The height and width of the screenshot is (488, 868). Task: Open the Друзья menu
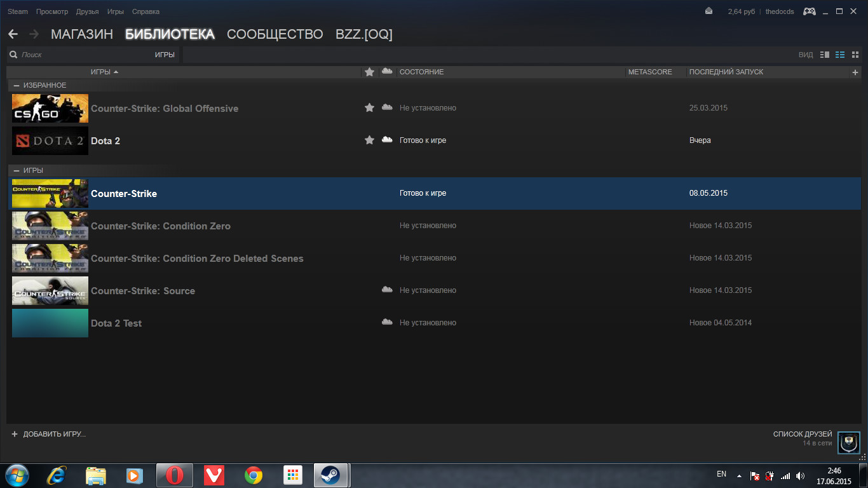pos(87,11)
